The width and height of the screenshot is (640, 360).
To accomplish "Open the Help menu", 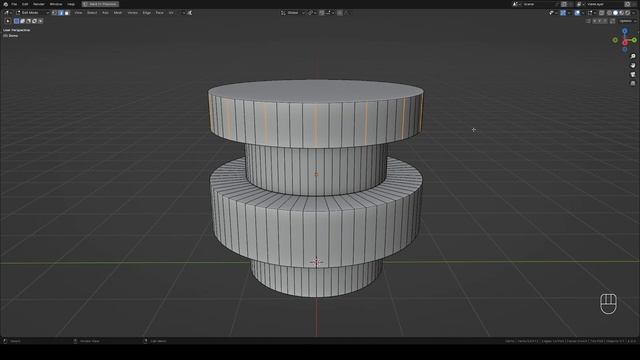I will tap(71, 4).
